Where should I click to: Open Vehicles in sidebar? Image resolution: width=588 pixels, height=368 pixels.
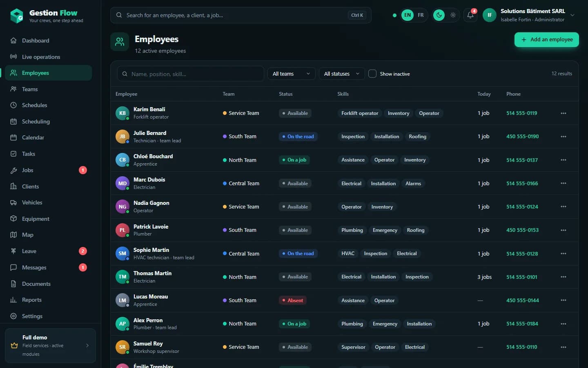(x=48, y=202)
